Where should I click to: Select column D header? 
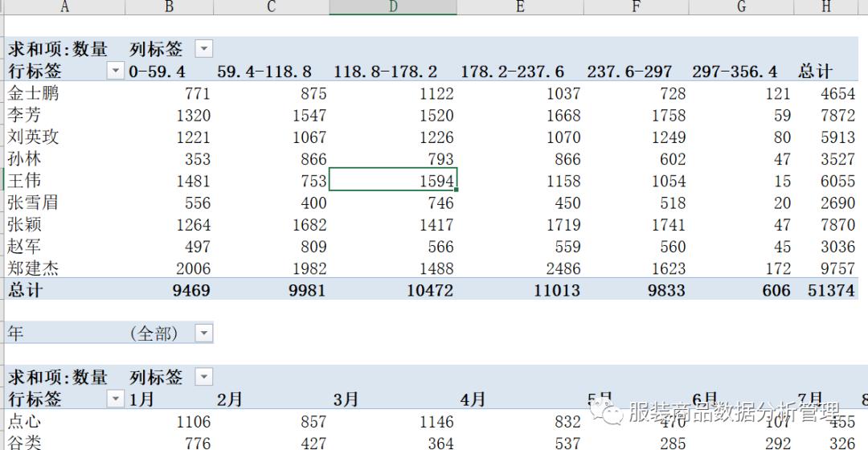tap(393, 6)
